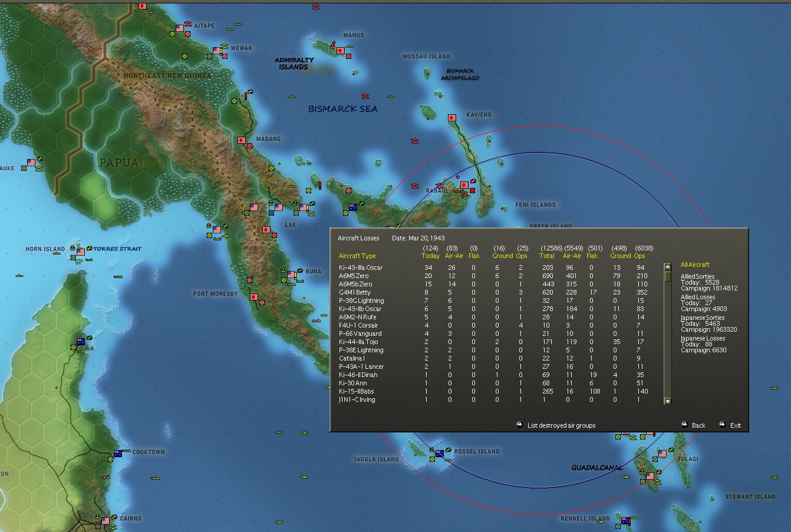Select the US flag base at Buna
Image resolution: width=791 pixels, height=532 pixels.
tap(292, 275)
